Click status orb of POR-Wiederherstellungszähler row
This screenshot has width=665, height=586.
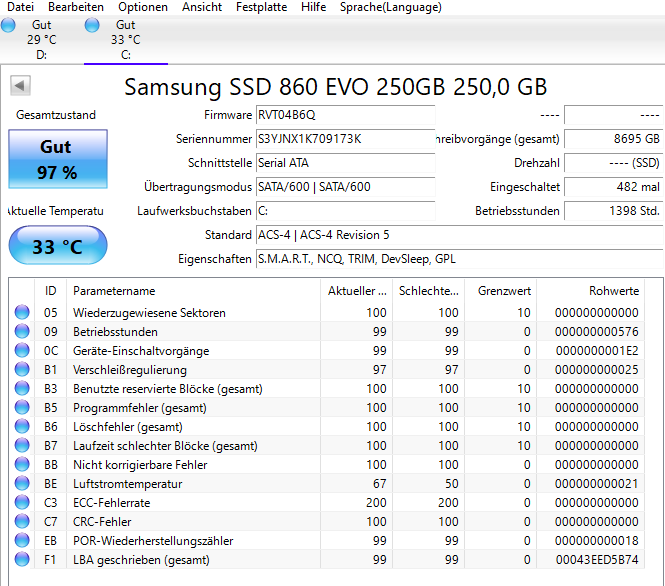(x=22, y=540)
